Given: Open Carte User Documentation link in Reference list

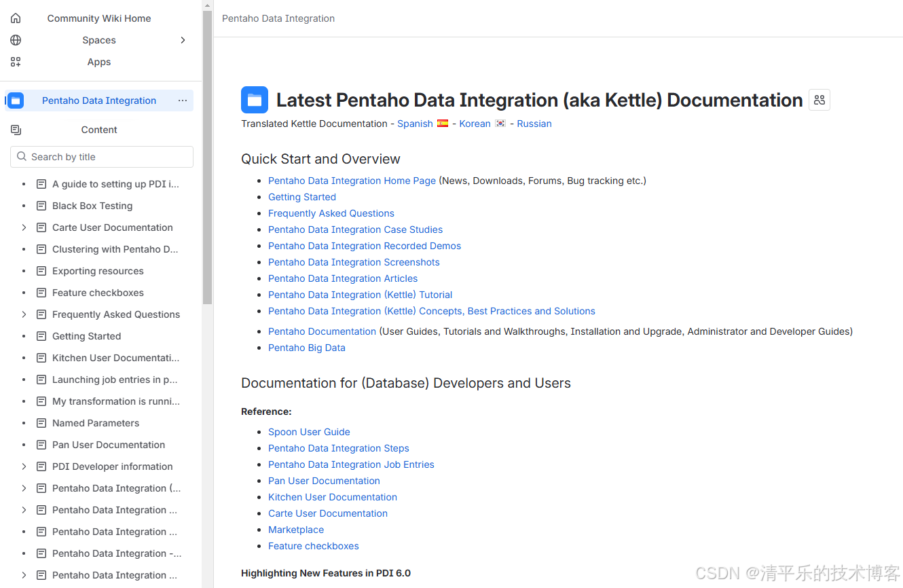Looking at the screenshot, I should (328, 513).
